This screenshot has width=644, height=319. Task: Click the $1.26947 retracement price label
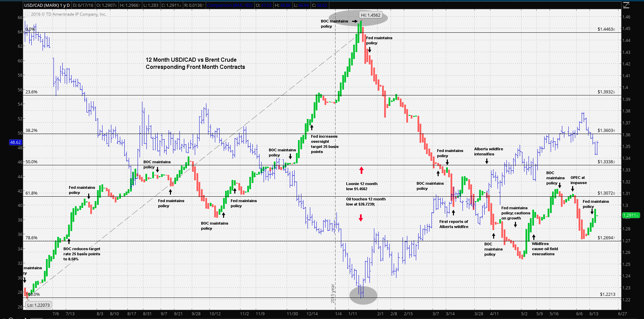click(606, 238)
